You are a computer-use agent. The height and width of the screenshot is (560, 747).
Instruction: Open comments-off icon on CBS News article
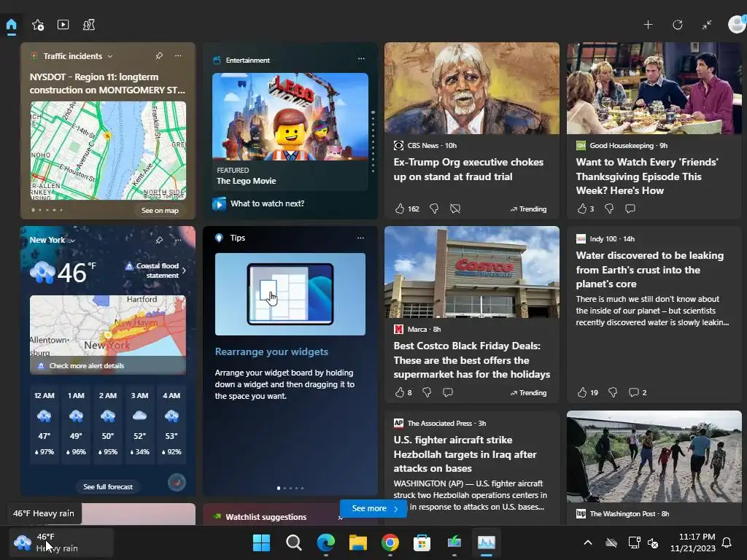point(455,209)
